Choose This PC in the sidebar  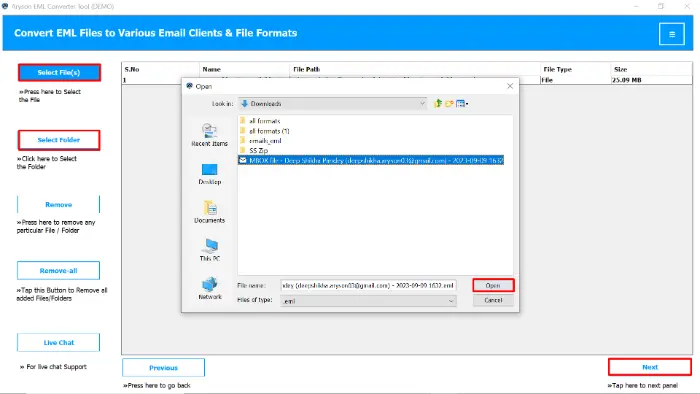209,250
